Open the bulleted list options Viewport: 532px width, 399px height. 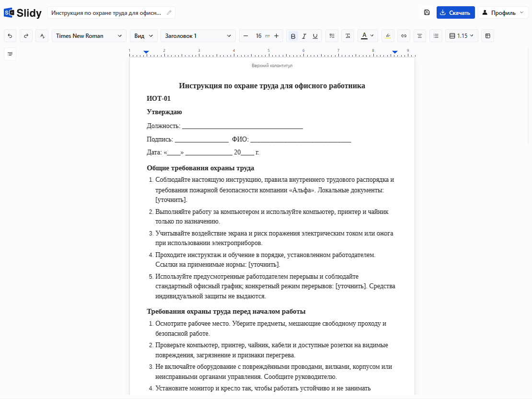coord(436,35)
